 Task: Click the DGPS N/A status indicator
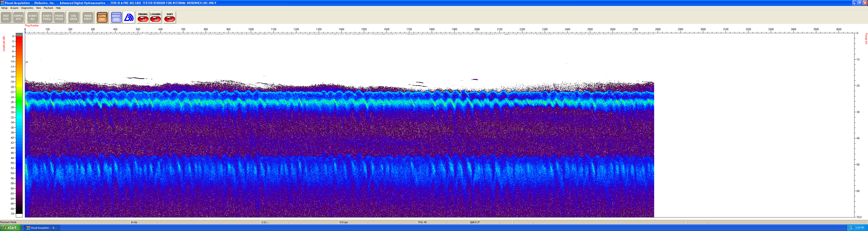170,18
